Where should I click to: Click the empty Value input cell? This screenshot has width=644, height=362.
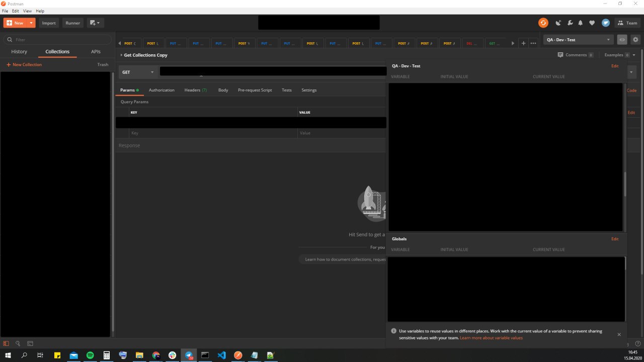click(342, 133)
